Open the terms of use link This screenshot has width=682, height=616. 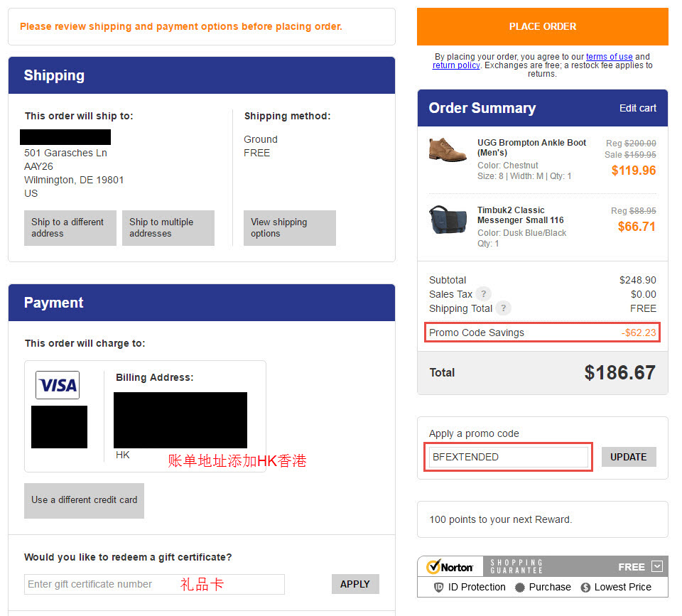[609, 57]
